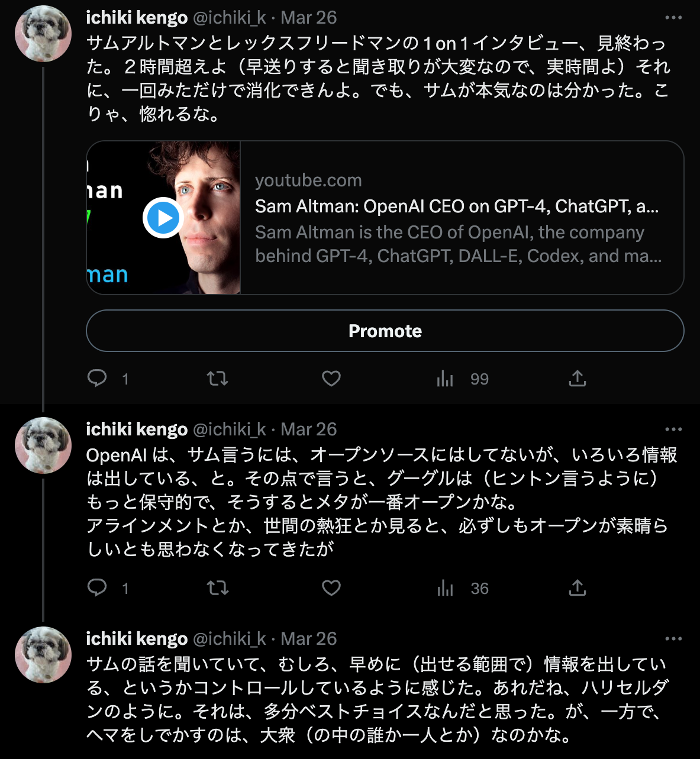Share the first tweet via share icon
Viewport: 700px width, 759px height.
pos(578,378)
